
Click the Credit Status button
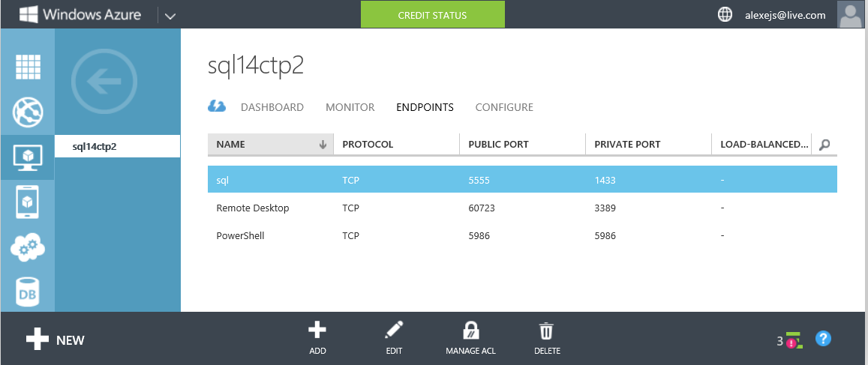432,15
